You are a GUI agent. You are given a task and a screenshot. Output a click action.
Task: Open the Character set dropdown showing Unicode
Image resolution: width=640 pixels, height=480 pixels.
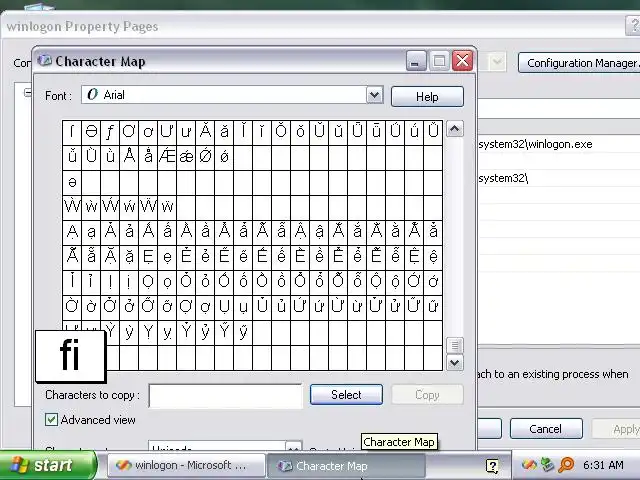click(x=293, y=446)
